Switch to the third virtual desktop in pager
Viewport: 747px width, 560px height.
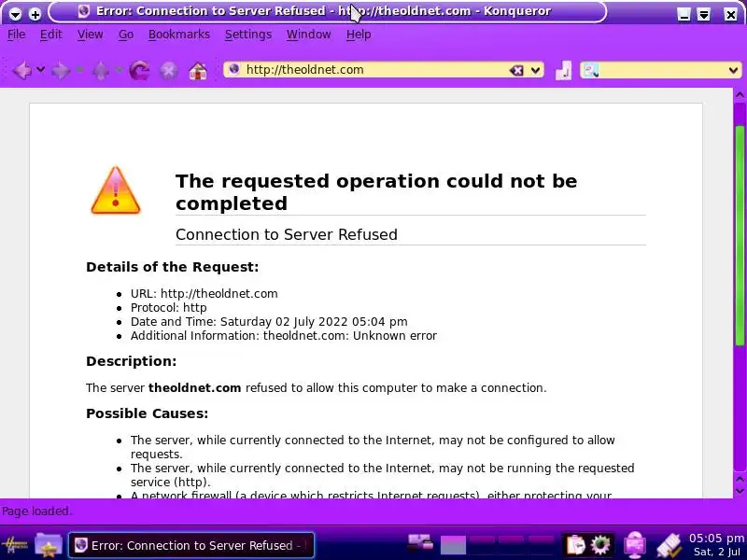511,546
